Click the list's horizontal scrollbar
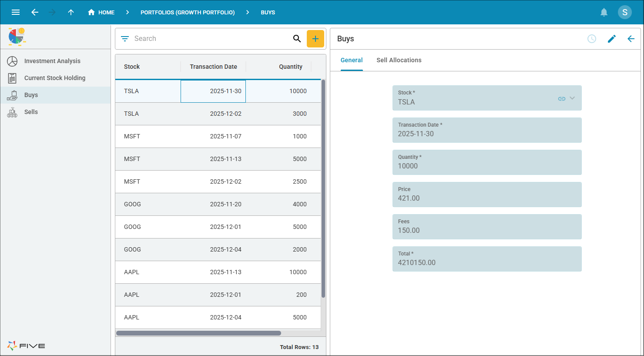The image size is (644, 356). click(x=198, y=333)
